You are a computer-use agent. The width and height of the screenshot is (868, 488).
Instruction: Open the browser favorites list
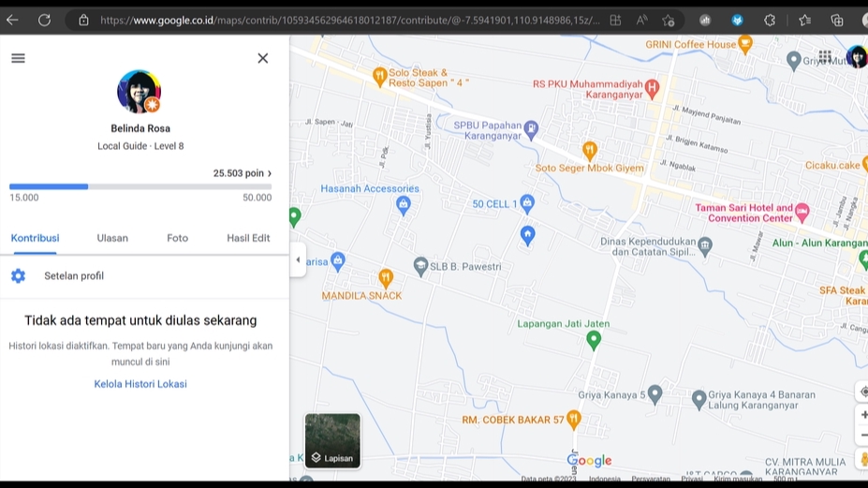click(x=805, y=21)
